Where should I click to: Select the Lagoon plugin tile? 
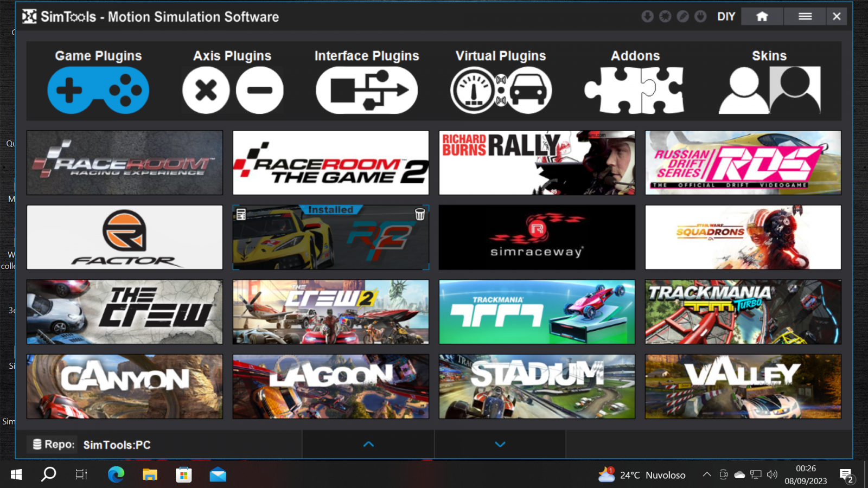pos(331,387)
